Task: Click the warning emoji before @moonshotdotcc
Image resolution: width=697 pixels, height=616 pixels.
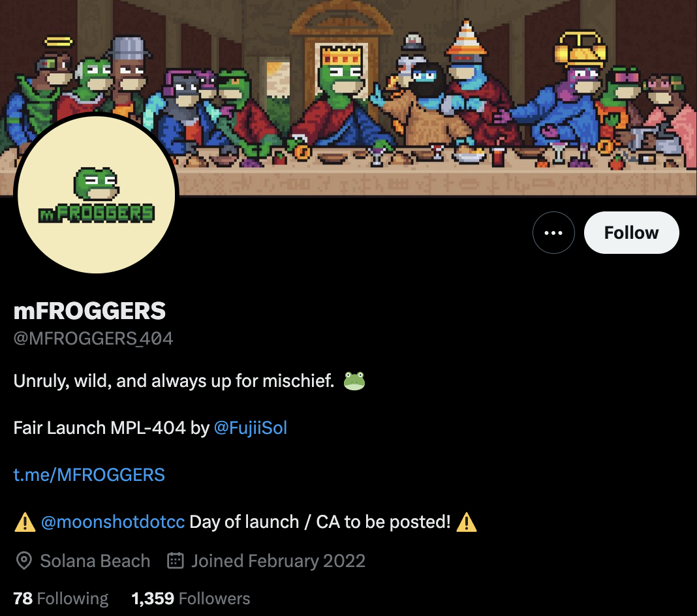Action: (x=25, y=522)
